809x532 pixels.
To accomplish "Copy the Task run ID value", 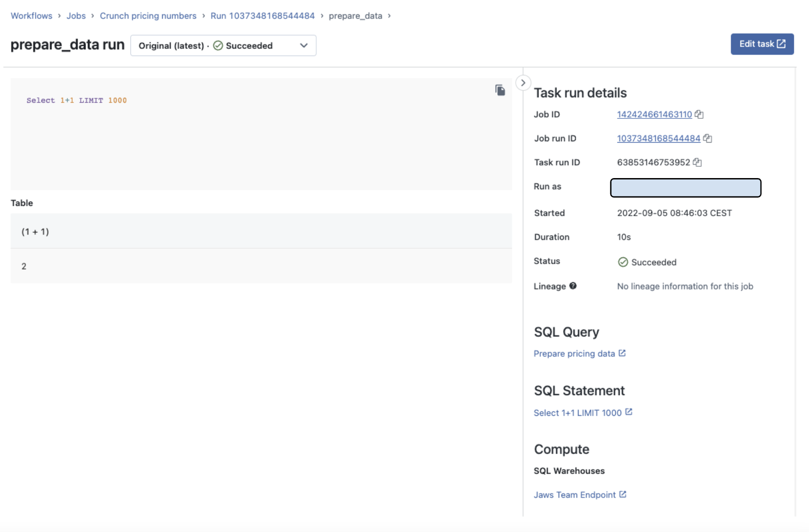I will coord(697,162).
